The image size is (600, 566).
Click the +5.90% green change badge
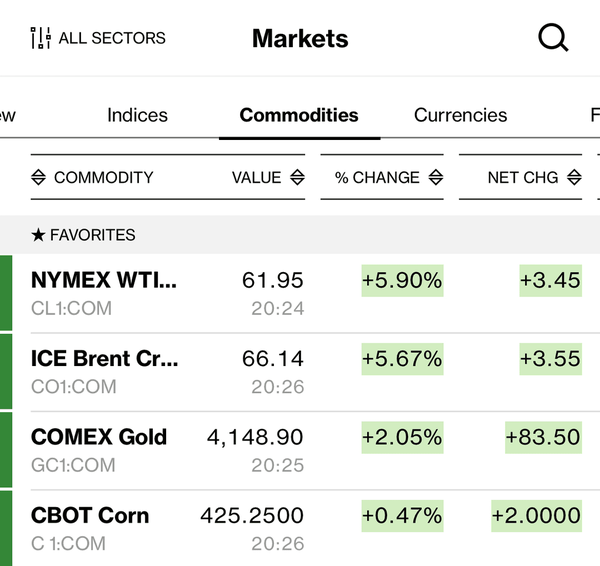pyautogui.click(x=402, y=281)
